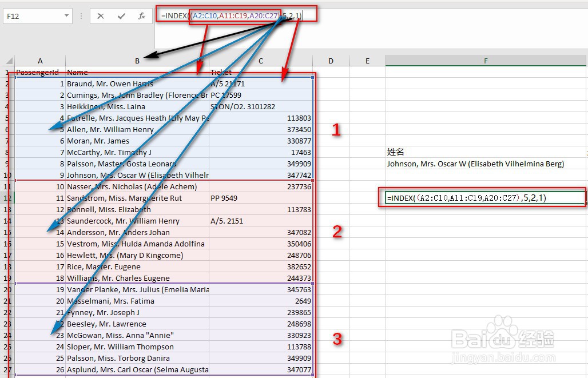
Task: Click cell 'Sloper, Mr. William Thompson'
Action: point(137,347)
